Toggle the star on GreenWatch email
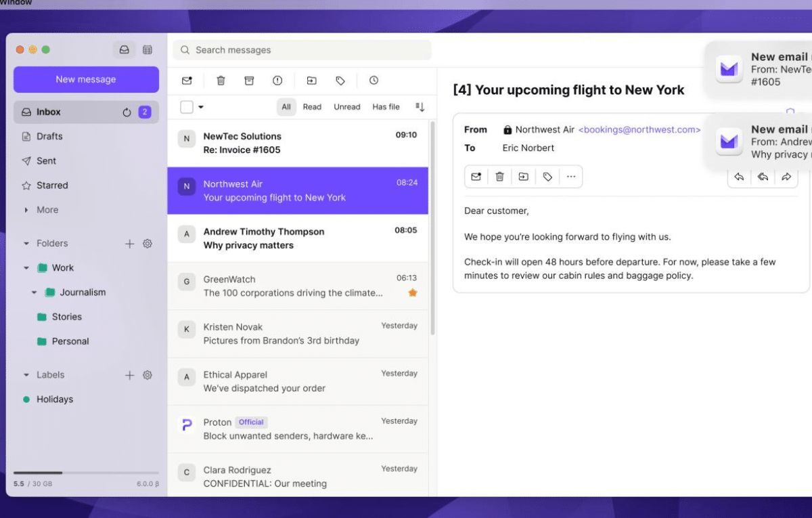 pos(413,293)
